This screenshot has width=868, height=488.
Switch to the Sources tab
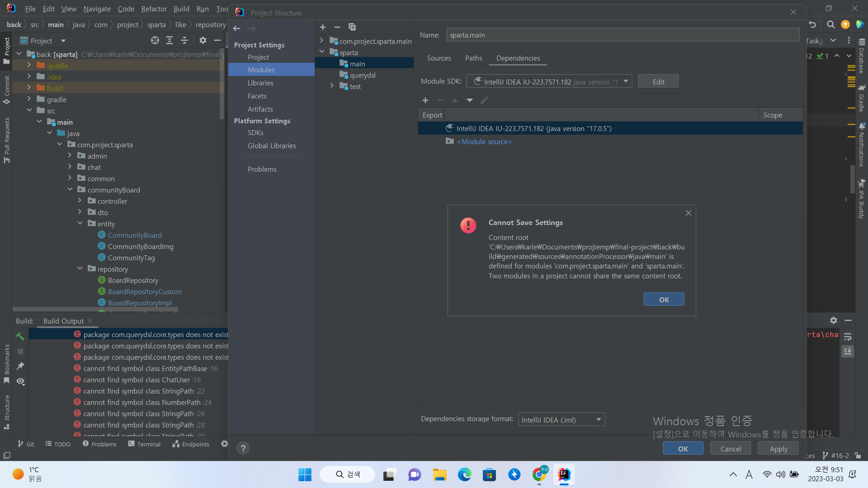pyautogui.click(x=439, y=58)
